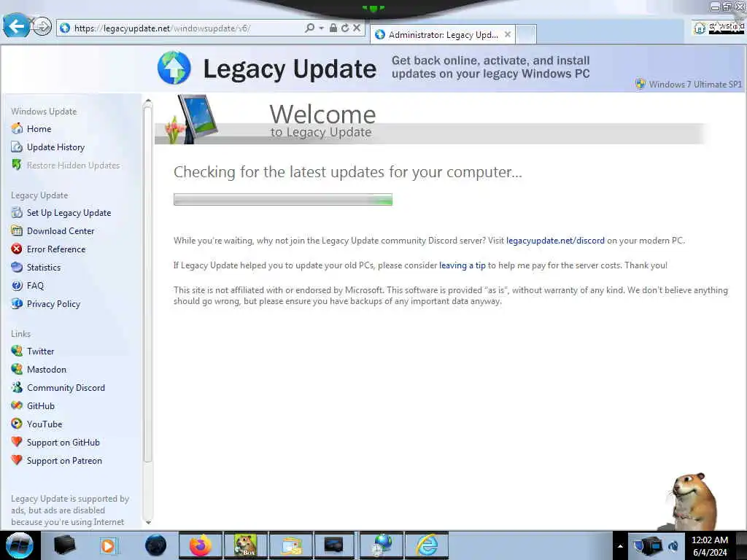Open the Windows Start orb

[20, 545]
